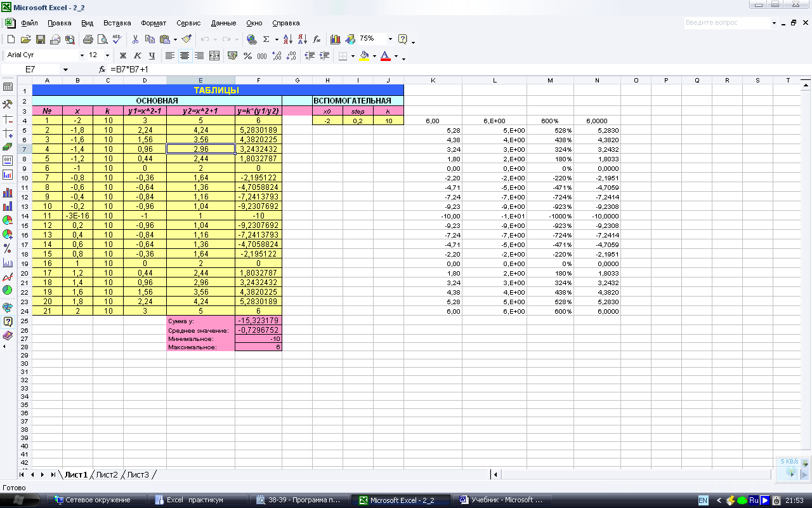Decrease decimal places
The height and width of the screenshot is (508, 812).
pyautogui.click(x=291, y=56)
